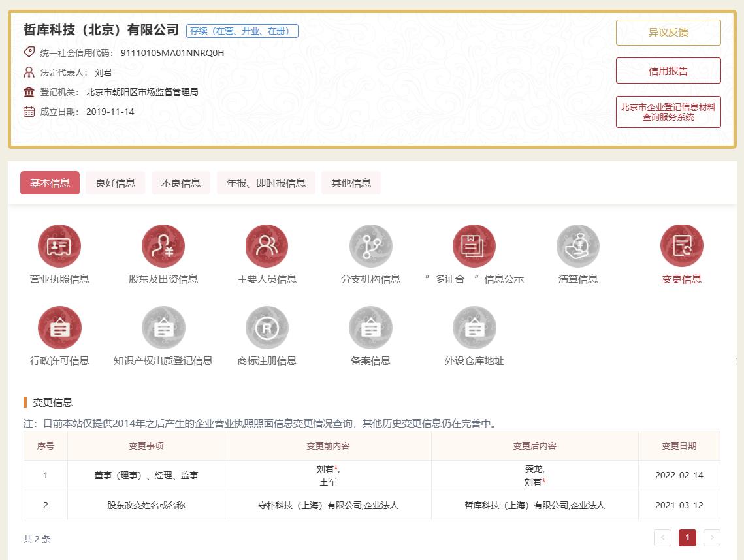Image resolution: width=744 pixels, height=560 pixels.
Task: Switch to the 良好信息 tab
Action: click(x=116, y=183)
